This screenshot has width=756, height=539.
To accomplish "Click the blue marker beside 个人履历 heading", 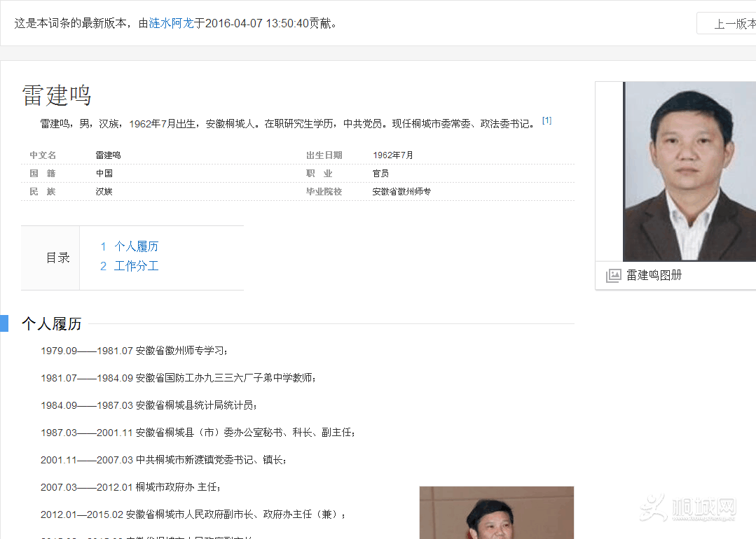I will [x=4, y=323].
